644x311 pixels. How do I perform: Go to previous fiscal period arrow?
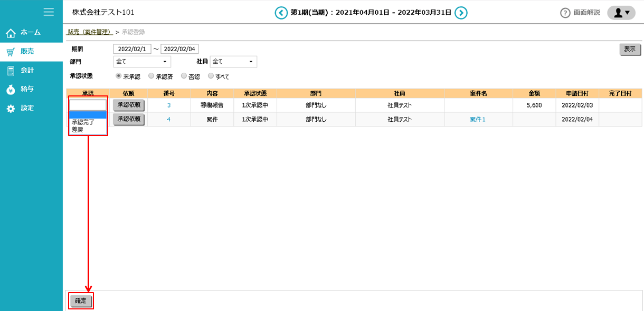(x=281, y=13)
